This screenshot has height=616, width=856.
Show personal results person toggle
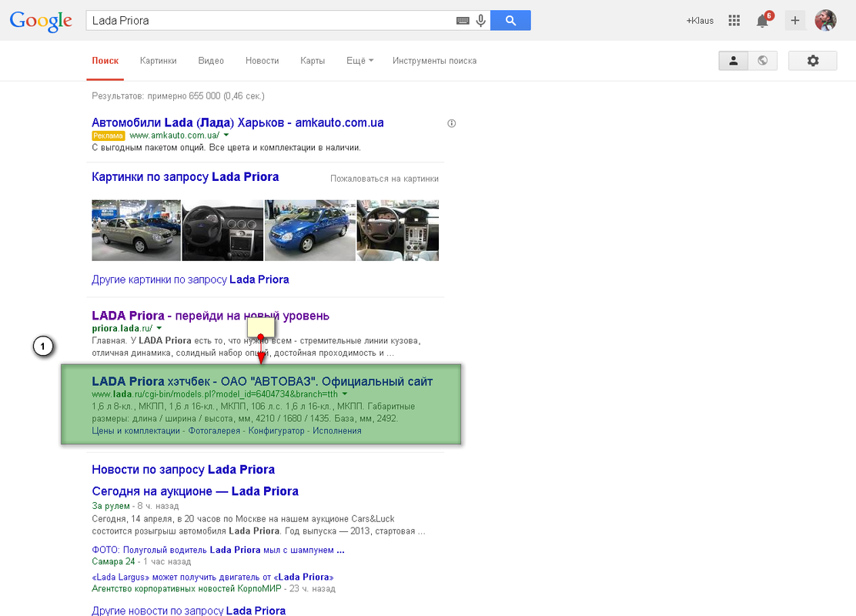733,61
